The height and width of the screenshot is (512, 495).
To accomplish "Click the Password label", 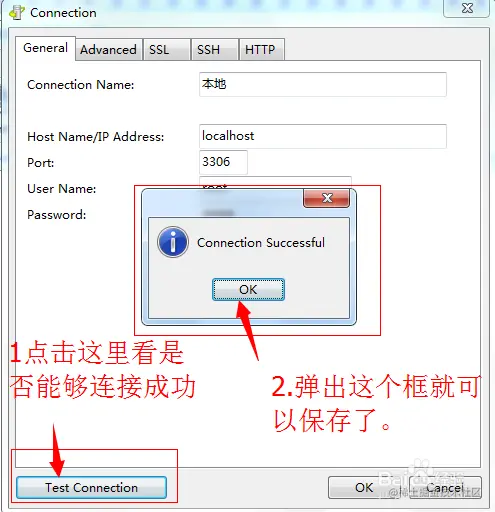I will coord(57,215).
